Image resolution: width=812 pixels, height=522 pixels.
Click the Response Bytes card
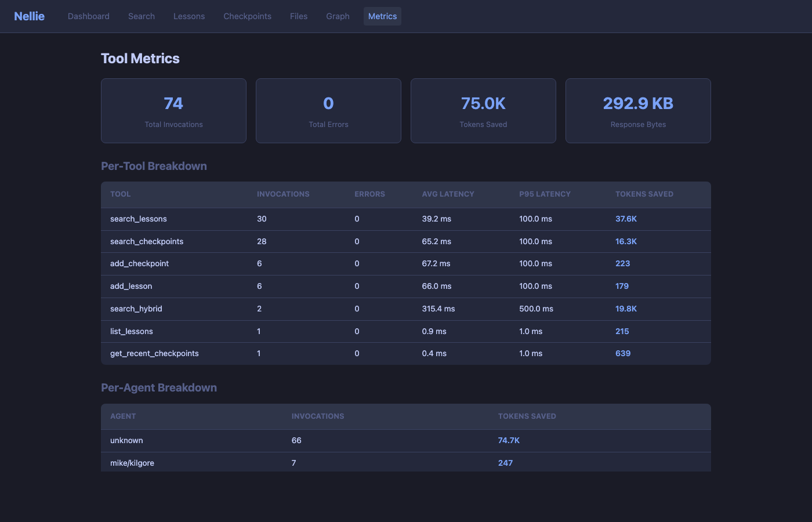click(638, 111)
